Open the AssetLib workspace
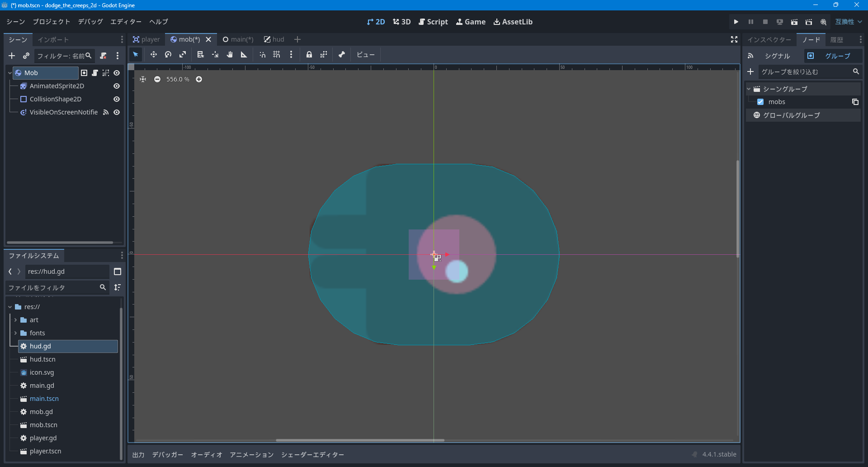 tap(513, 22)
